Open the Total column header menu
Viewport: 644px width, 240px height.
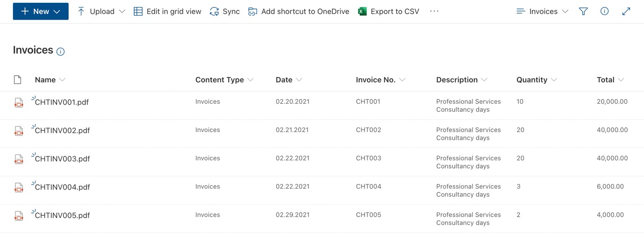pos(610,80)
